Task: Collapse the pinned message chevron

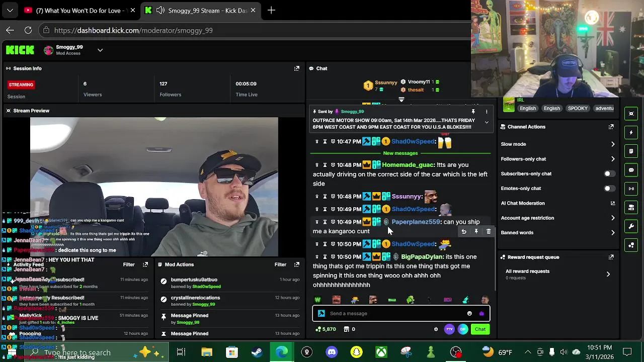Action: (x=487, y=122)
